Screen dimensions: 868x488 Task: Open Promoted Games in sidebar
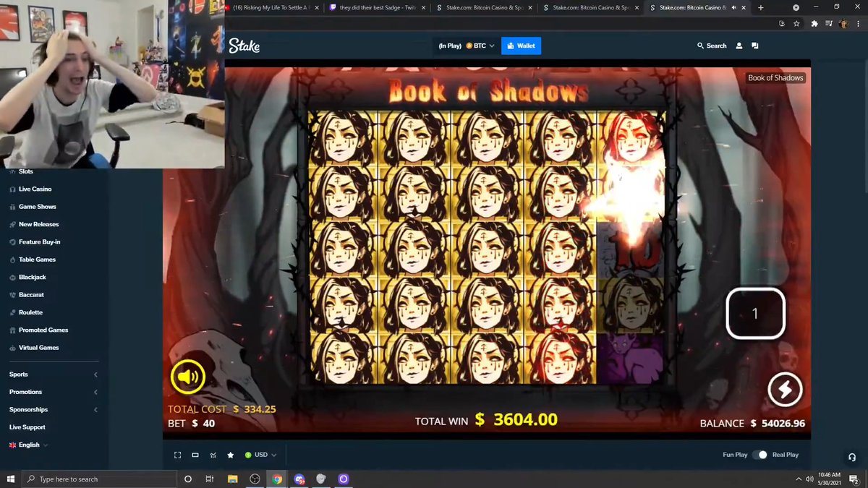[43, 330]
